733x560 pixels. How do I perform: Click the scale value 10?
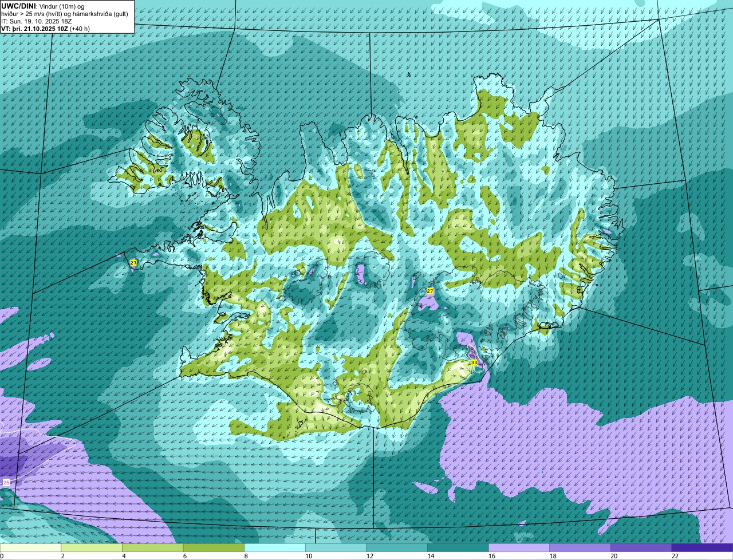(309, 556)
